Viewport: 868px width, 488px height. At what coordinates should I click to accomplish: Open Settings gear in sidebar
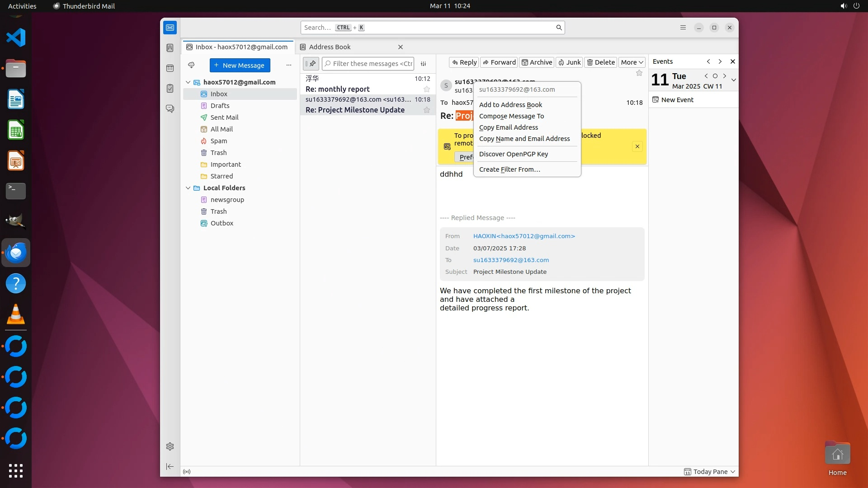coord(170,446)
